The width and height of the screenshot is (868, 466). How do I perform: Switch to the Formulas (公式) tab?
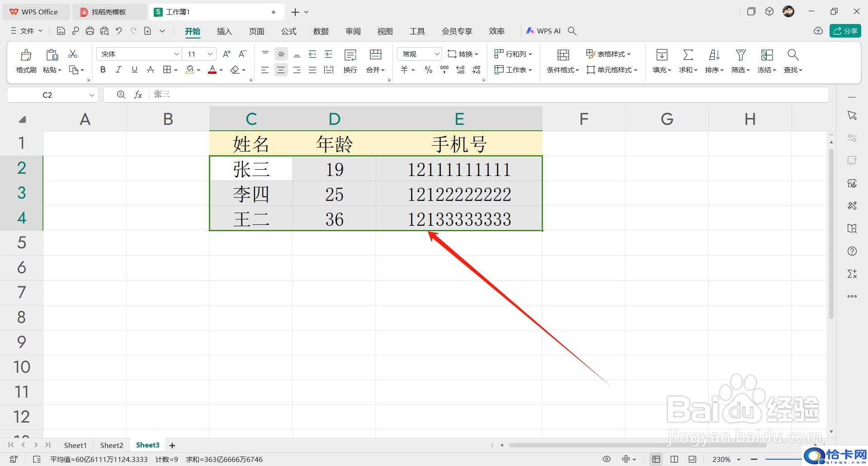tap(288, 31)
